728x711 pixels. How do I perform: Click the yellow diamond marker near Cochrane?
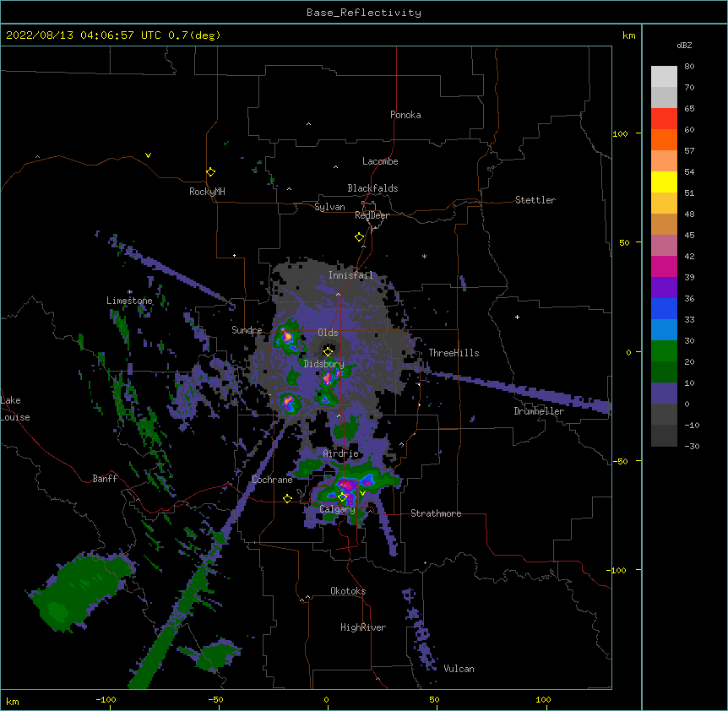coord(287,498)
